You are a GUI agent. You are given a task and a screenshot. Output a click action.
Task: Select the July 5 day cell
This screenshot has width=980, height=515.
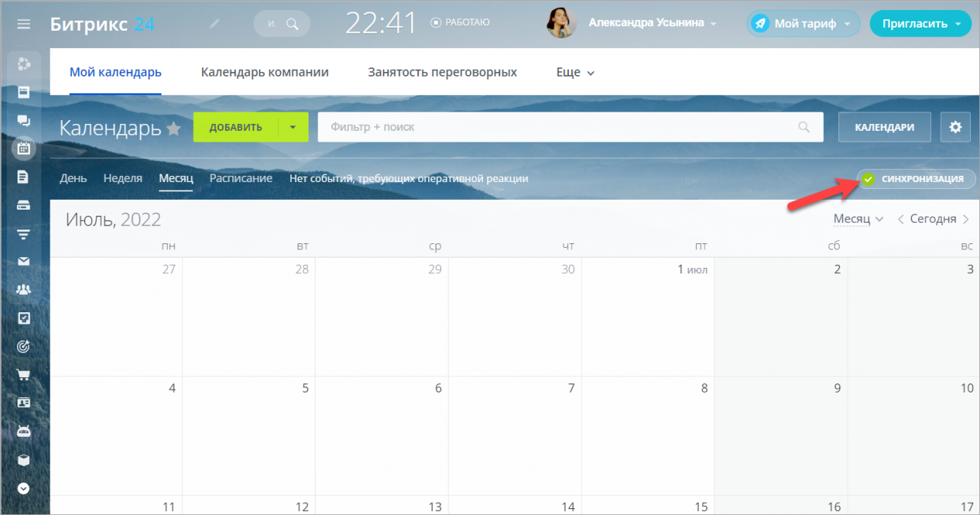click(249, 435)
